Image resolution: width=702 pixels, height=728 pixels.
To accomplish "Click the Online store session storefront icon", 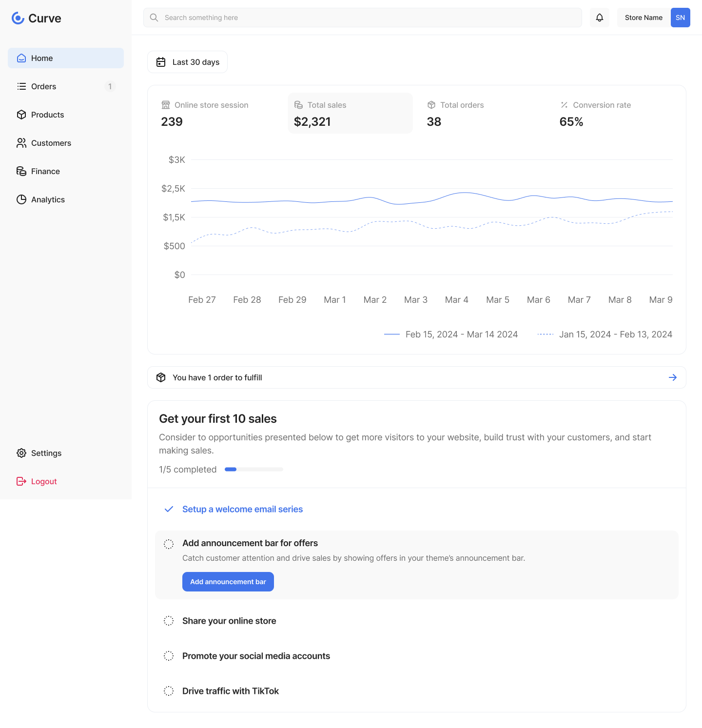I will point(166,105).
